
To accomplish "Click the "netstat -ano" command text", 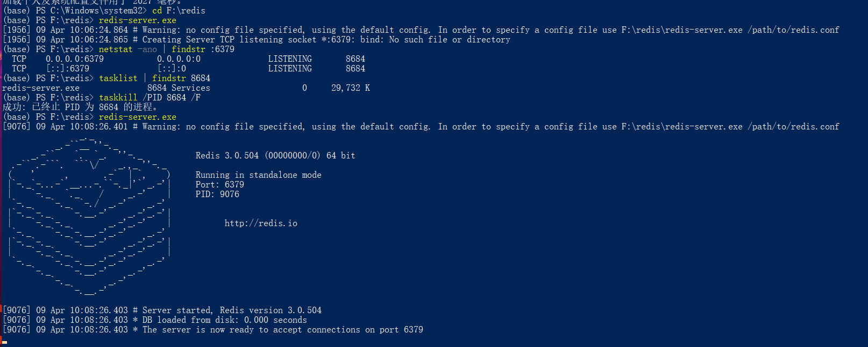I will 128,49.
